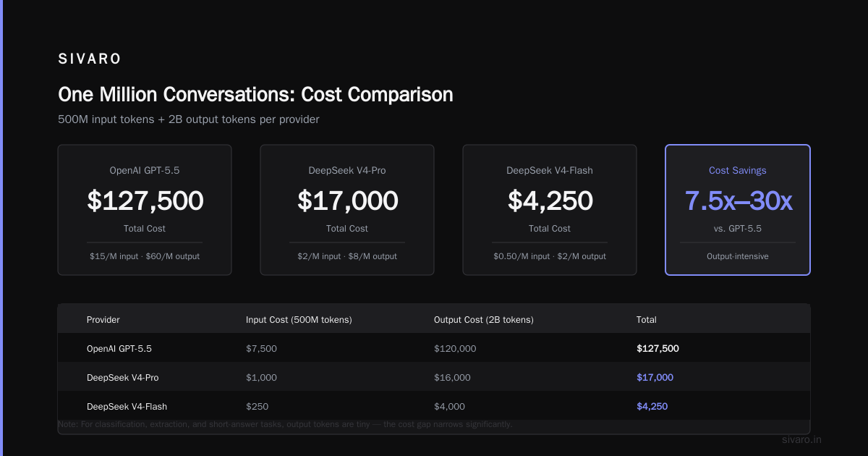
Task: Click the 'Total' column header
Action: [x=647, y=319]
